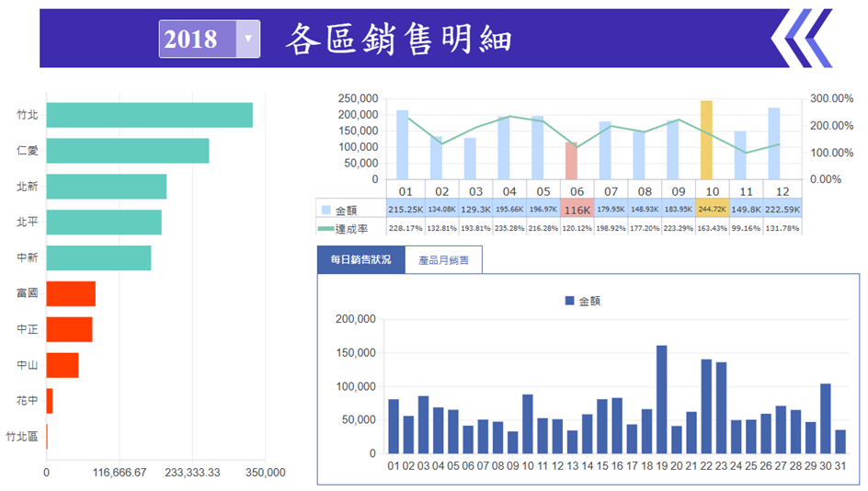Select the 116K cell under month 06
The height and width of the screenshot is (491, 868).
(x=577, y=210)
